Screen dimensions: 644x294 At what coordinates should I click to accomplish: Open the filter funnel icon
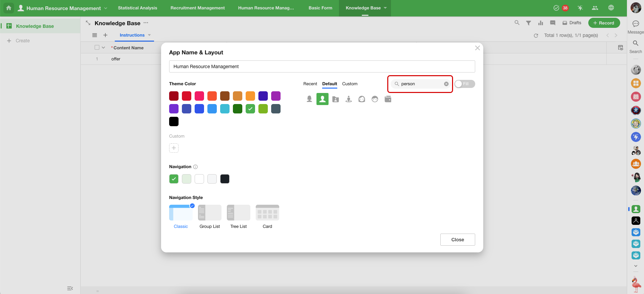[529, 23]
